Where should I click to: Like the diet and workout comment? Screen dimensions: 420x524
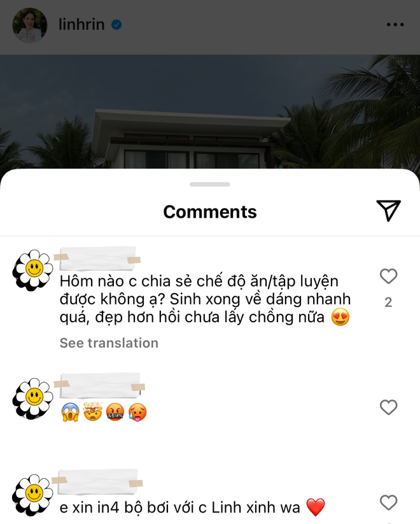(388, 276)
